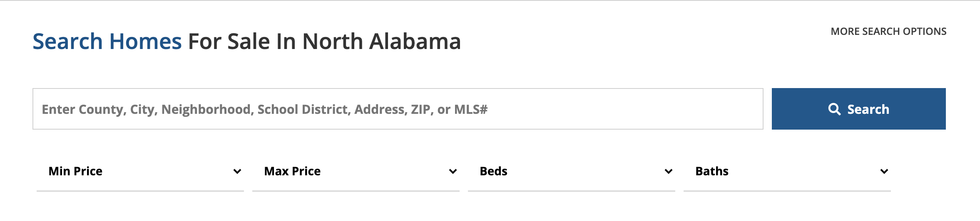Open the Min Price dropdown
This screenshot has width=980, height=221.
click(140, 172)
